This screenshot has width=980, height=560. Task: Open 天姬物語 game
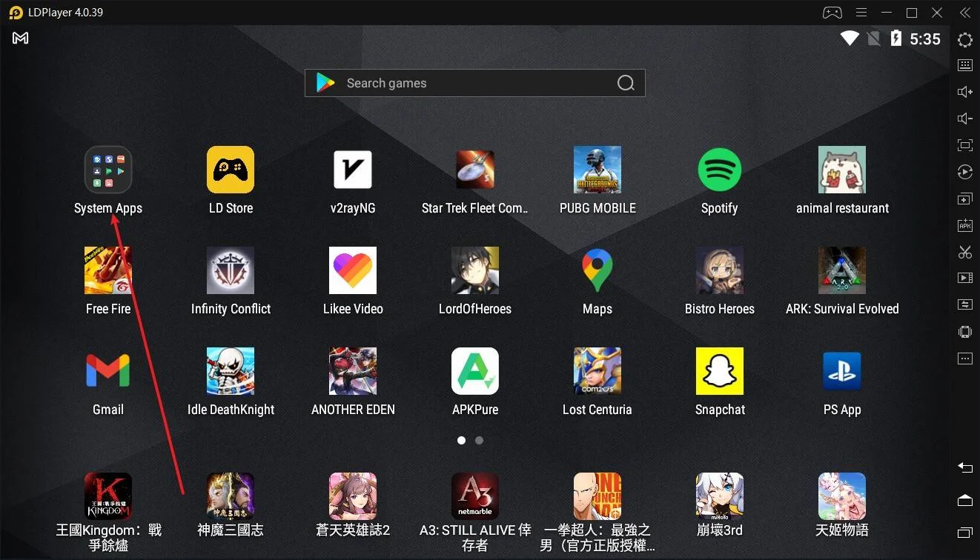(x=842, y=496)
